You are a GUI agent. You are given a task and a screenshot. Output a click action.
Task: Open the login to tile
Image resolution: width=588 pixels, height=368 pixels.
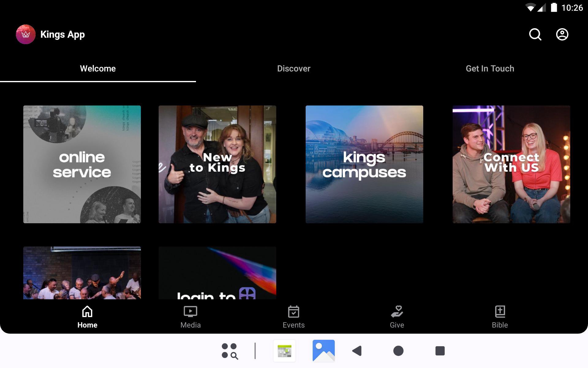click(x=217, y=273)
